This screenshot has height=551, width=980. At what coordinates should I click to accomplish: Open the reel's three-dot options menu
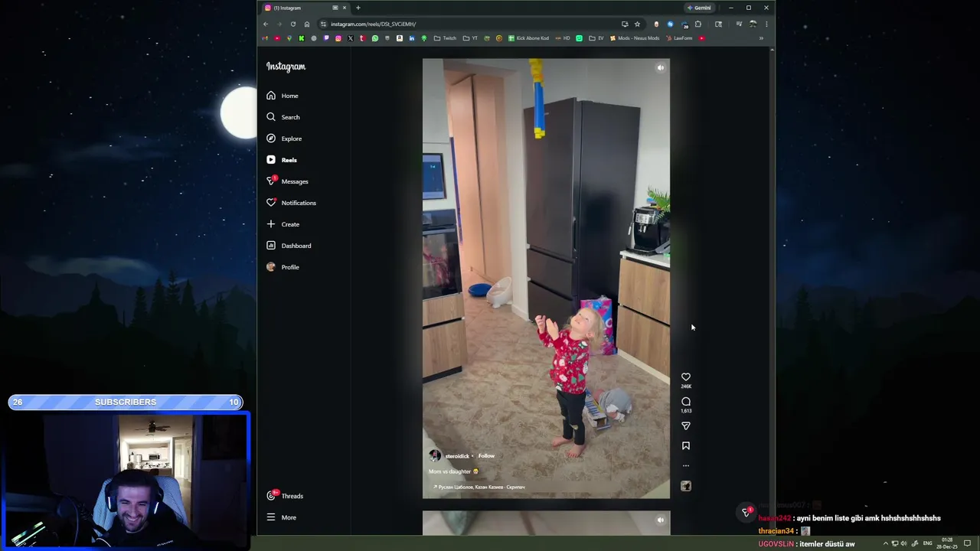(686, 465)
